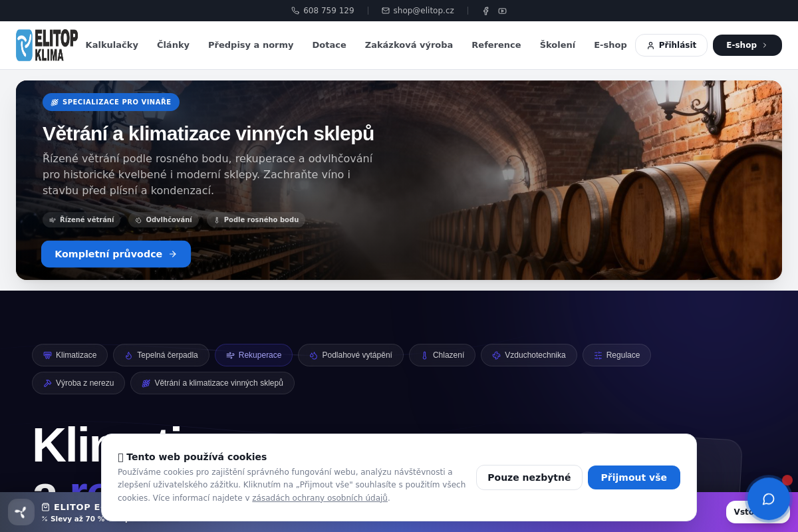Select the Tepelná čerpadla chip

pos(161,355)
